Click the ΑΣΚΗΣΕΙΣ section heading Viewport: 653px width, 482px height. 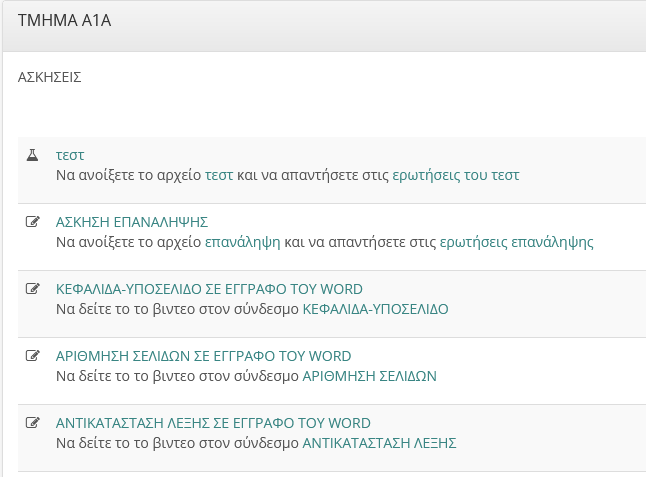50,77
